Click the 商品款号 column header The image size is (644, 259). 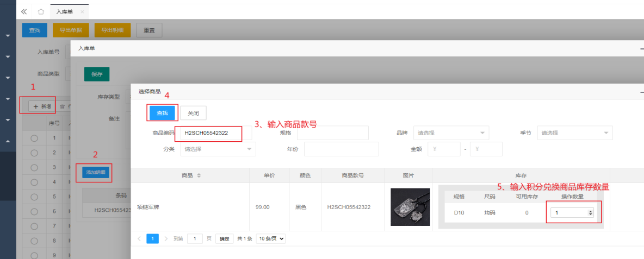[353, 175]
